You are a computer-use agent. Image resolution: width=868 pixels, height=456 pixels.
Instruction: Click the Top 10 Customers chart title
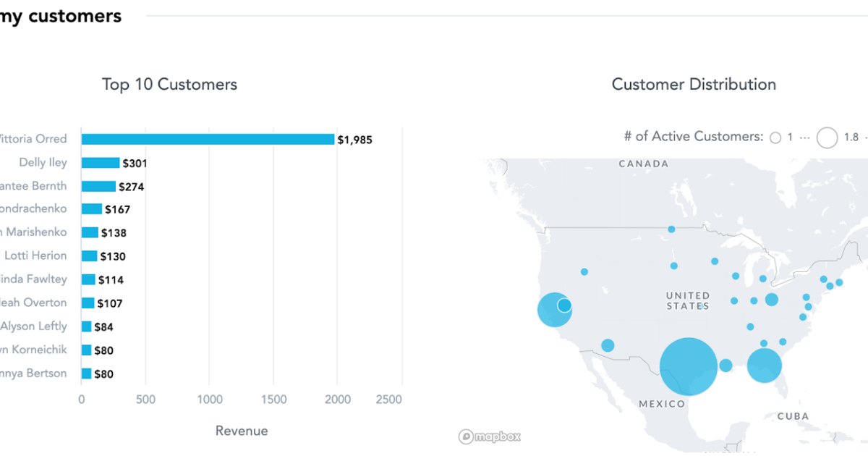169,85
